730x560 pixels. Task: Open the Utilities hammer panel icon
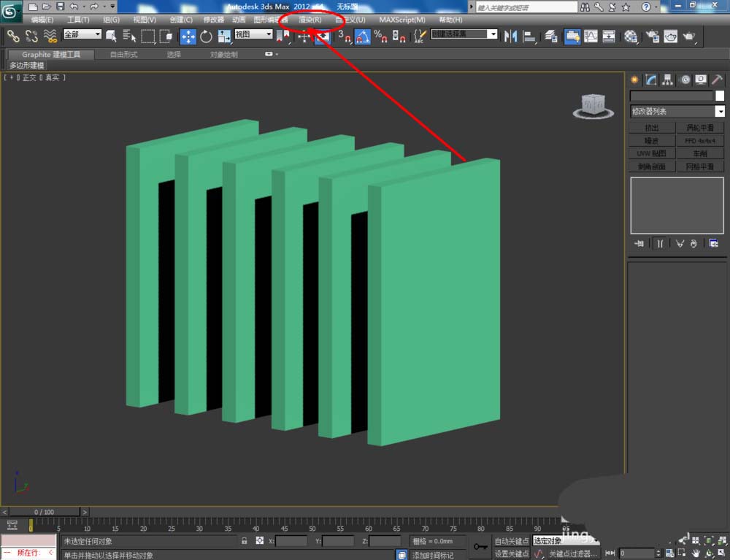pyautogui.click(x=717, y=80)
